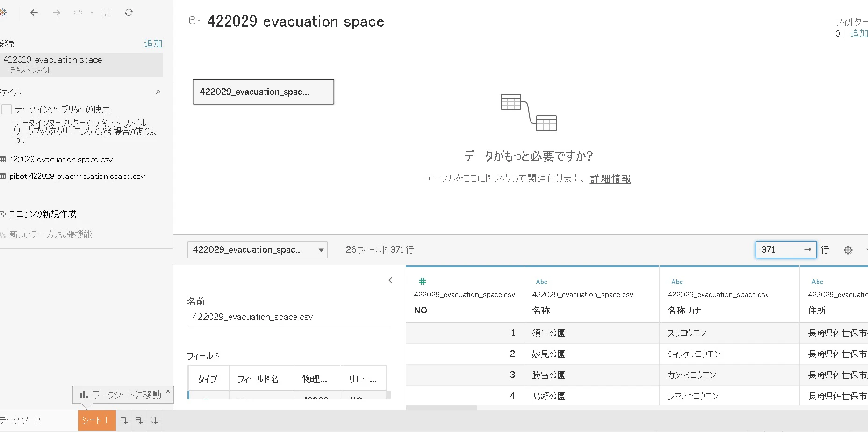The height and width of the screenshot is (432, 868).
Task: Close the ワークシートに移動 tooltip
Action: pos(168,391)
